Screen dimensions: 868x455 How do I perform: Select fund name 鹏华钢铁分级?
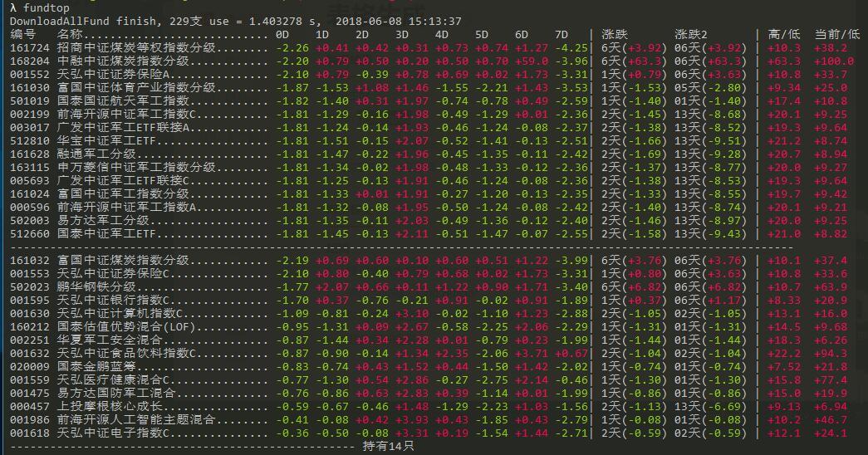(96, 287)
